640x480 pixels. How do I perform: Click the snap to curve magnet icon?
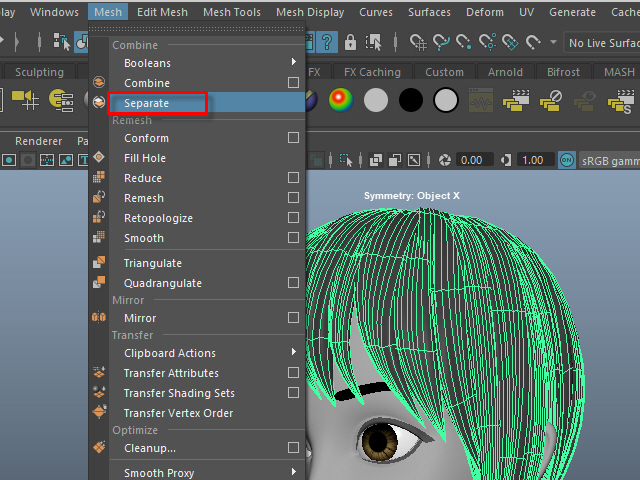pos(441,42)
